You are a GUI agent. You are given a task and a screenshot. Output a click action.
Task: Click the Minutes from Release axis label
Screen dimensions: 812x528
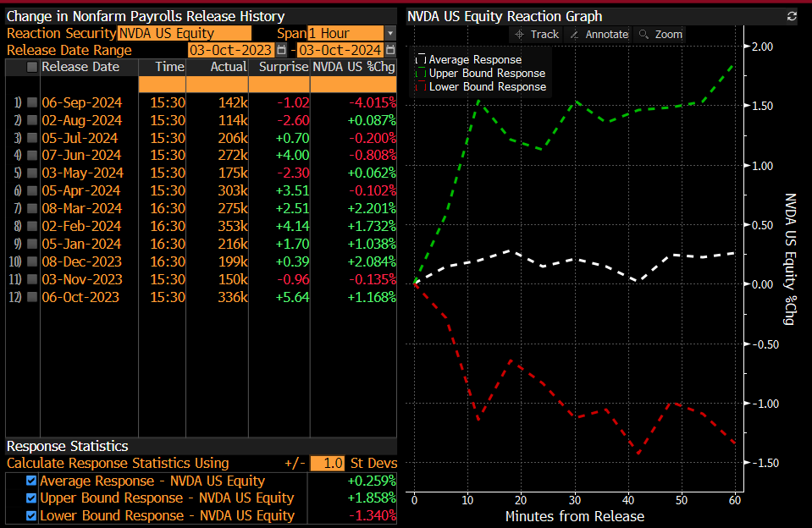point(575,517)
